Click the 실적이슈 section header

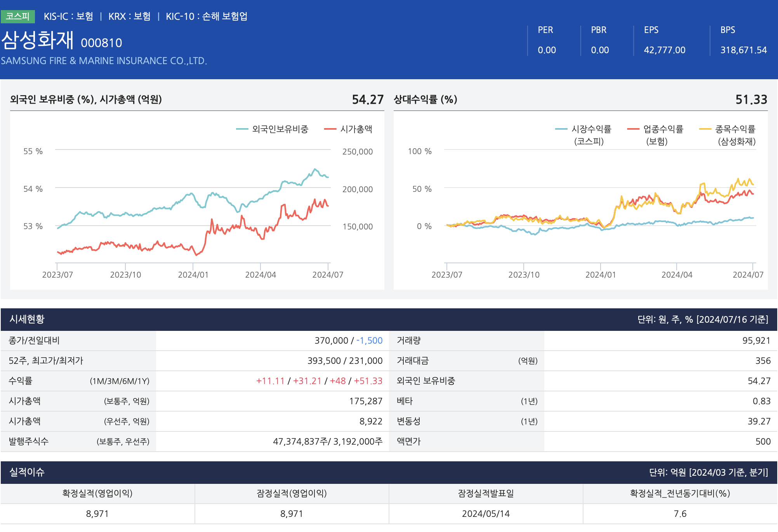[x=27, y=472]
